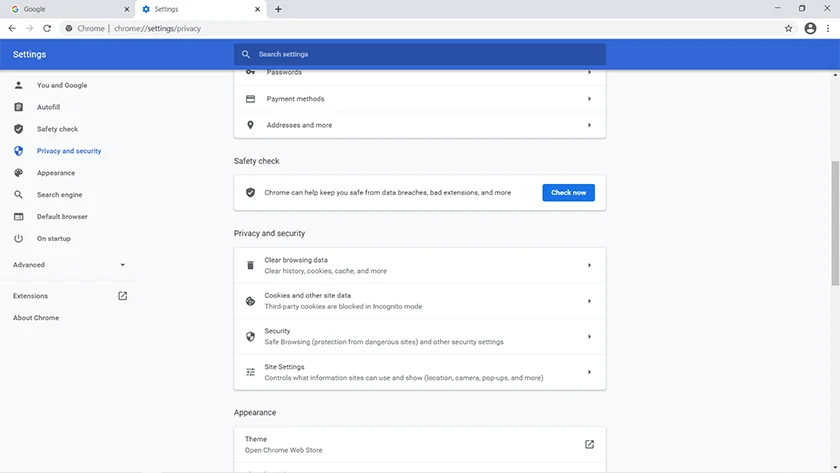Go back with browser back arrow
Screen dimensions: 840x473
pyautogui.click(x=12, y=28)
